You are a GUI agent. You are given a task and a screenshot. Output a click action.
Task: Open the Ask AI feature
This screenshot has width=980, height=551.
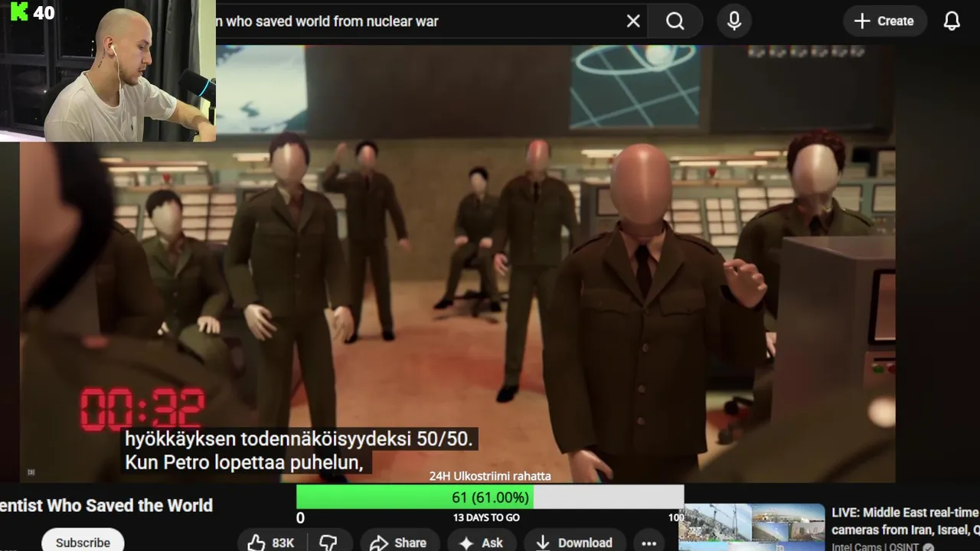pyautogui.click(x=482, y=542)
